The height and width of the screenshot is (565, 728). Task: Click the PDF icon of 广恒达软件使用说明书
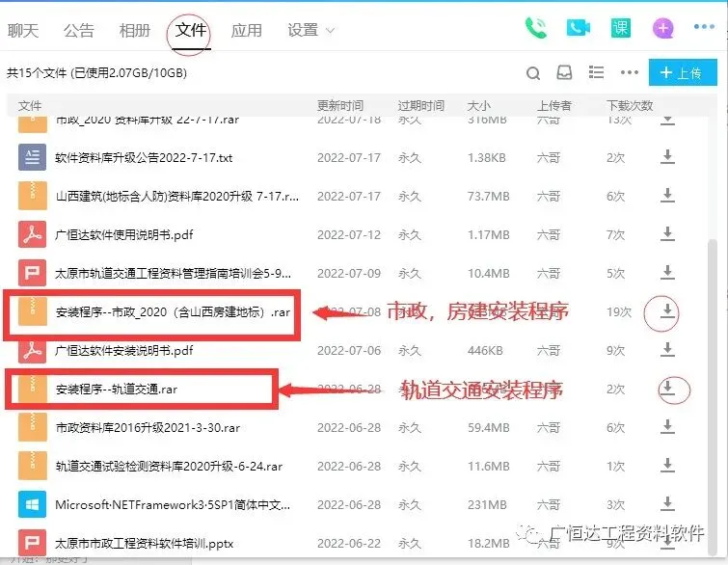[32, 234]
